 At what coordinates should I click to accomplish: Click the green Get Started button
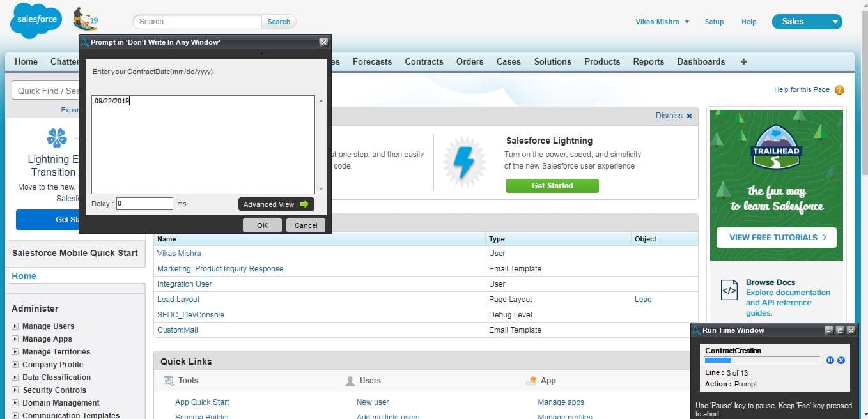tap(552, 186)
